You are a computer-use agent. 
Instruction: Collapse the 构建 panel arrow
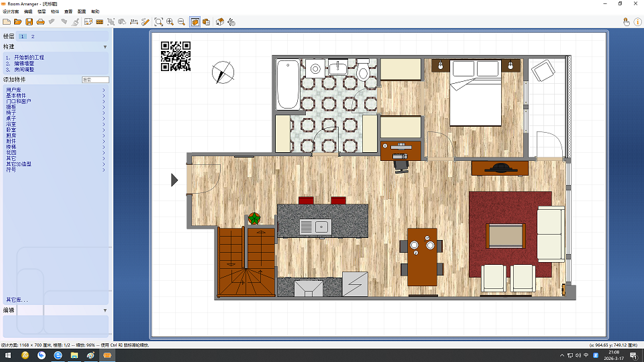[105, 47]
